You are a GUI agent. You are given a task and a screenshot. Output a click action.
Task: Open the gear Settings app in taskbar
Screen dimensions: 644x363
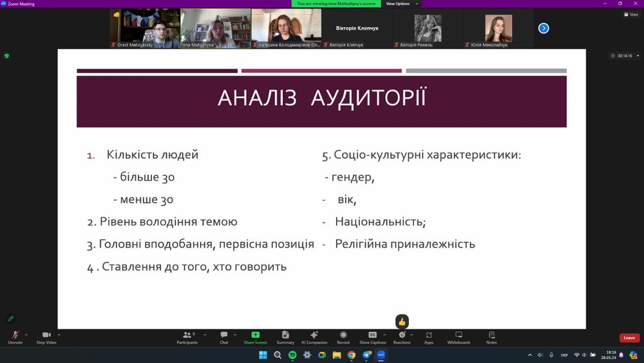pos(307,355)
